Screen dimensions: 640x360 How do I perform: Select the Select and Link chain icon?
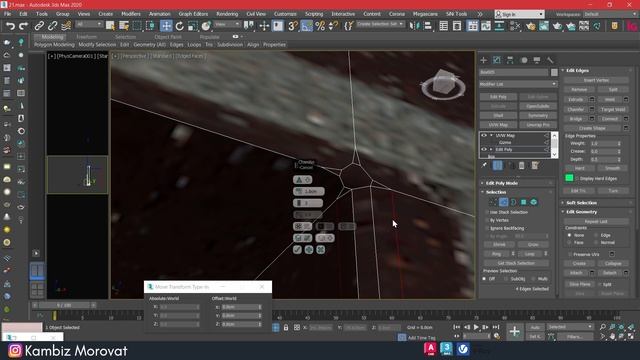(39, 26)
